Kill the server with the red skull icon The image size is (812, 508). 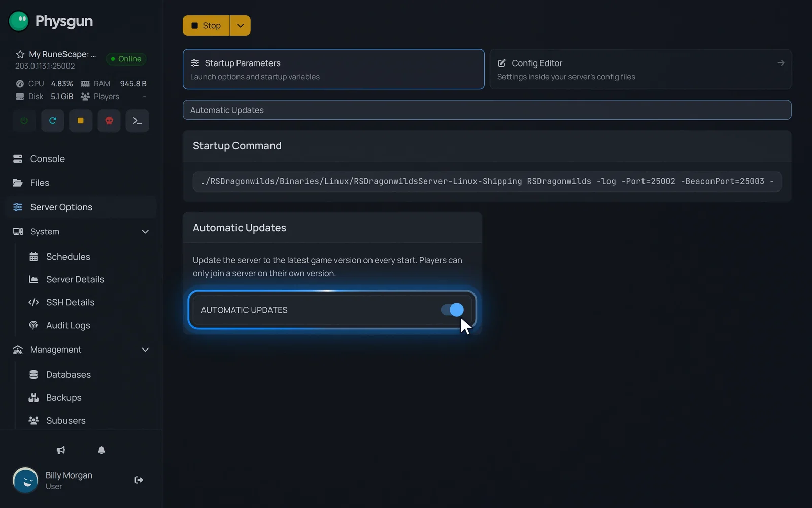(x=109, y=121)
